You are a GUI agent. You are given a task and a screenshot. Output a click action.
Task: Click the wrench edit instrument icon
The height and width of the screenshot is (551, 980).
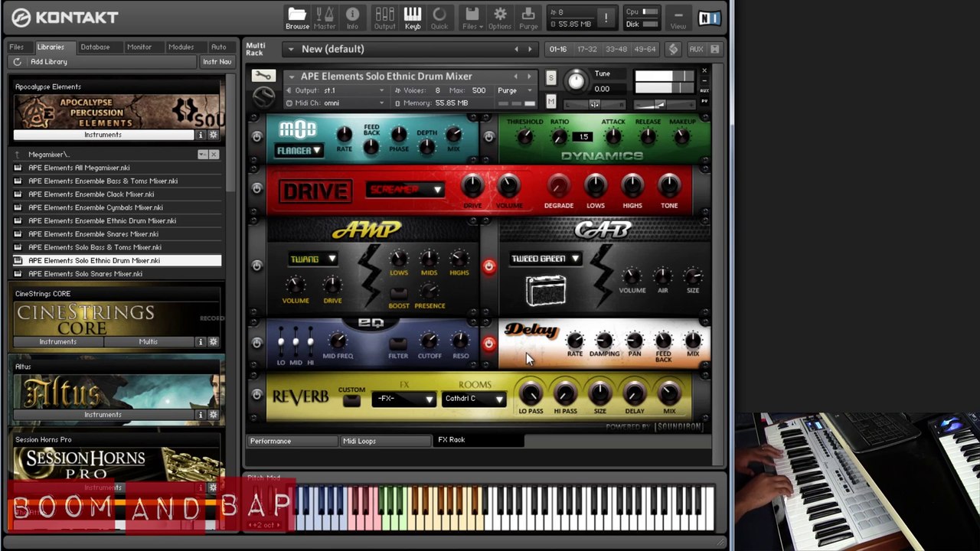click(x=263, y=76)
